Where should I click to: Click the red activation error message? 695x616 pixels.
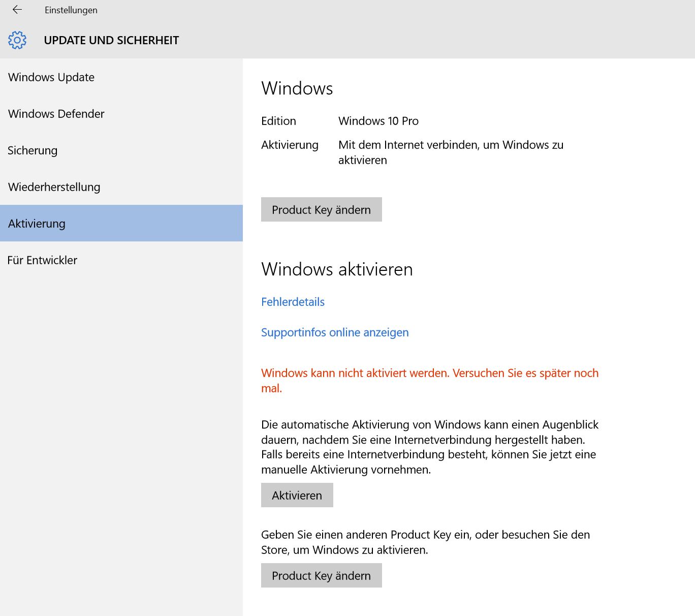(430, 381)
